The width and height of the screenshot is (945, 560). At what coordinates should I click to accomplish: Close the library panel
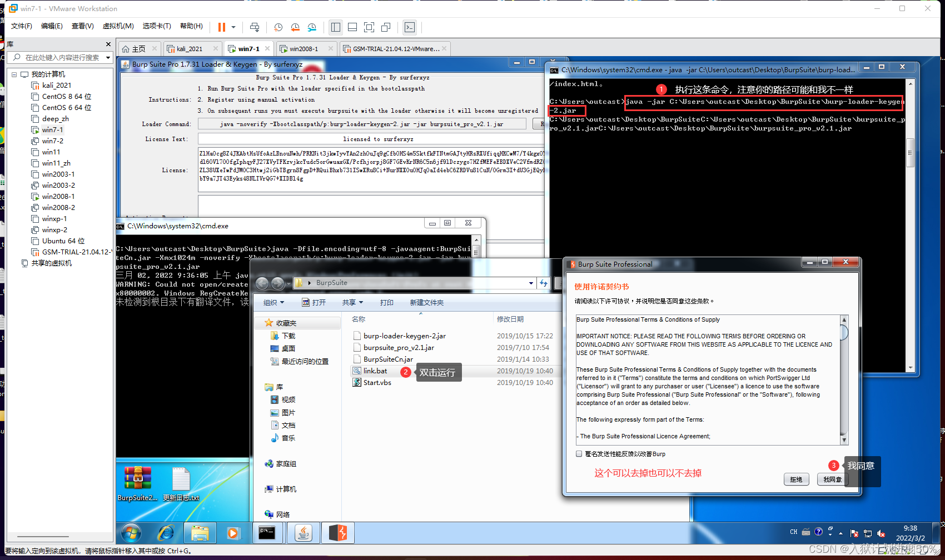tap(108, 44)
